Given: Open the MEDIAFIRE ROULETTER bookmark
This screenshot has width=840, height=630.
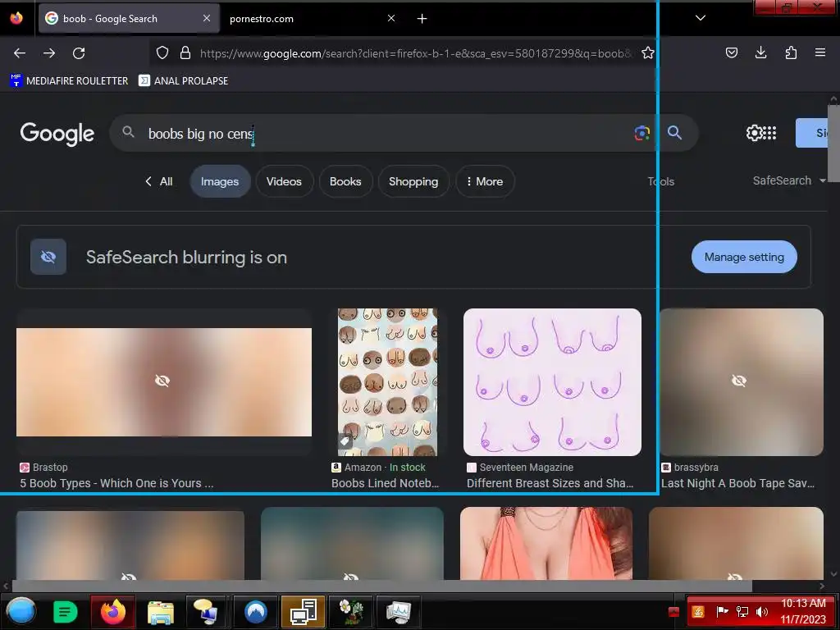Looking at the screenshot, I should (x=69, y=81).
